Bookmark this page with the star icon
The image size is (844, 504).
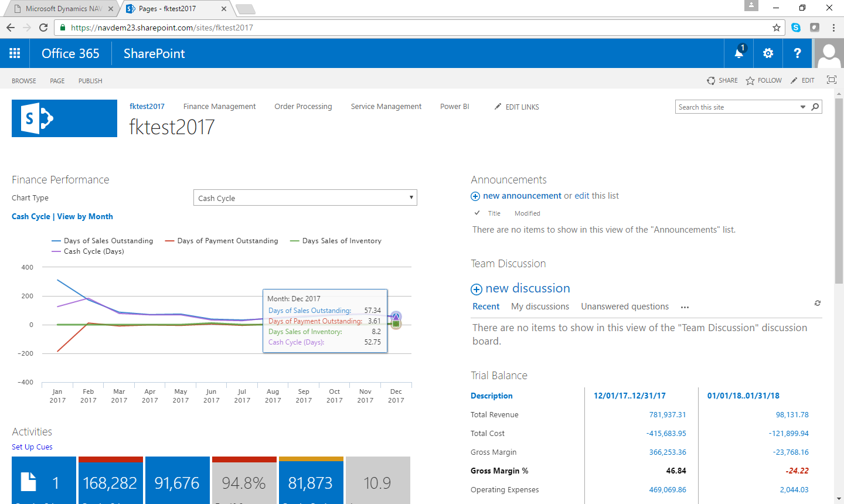[x=777, y=28]
